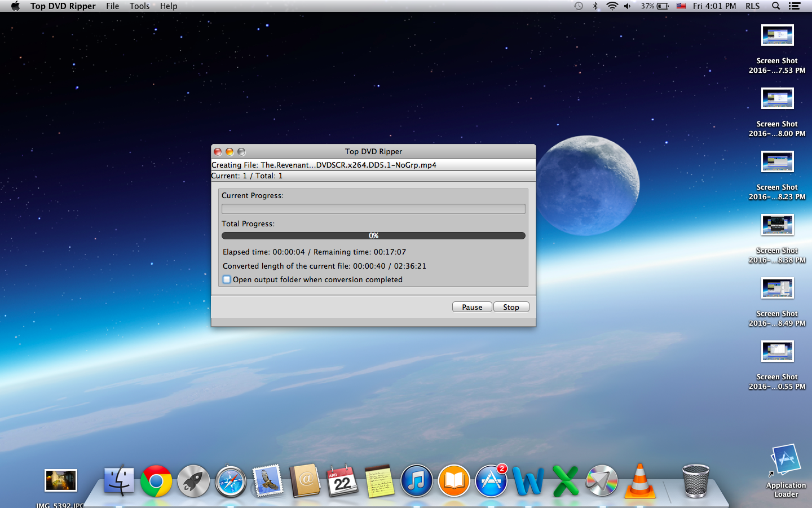This screenshot has width=812, height=508.
Task: Click Current: 1 / Total: 1 text
Action: (247, 176)
